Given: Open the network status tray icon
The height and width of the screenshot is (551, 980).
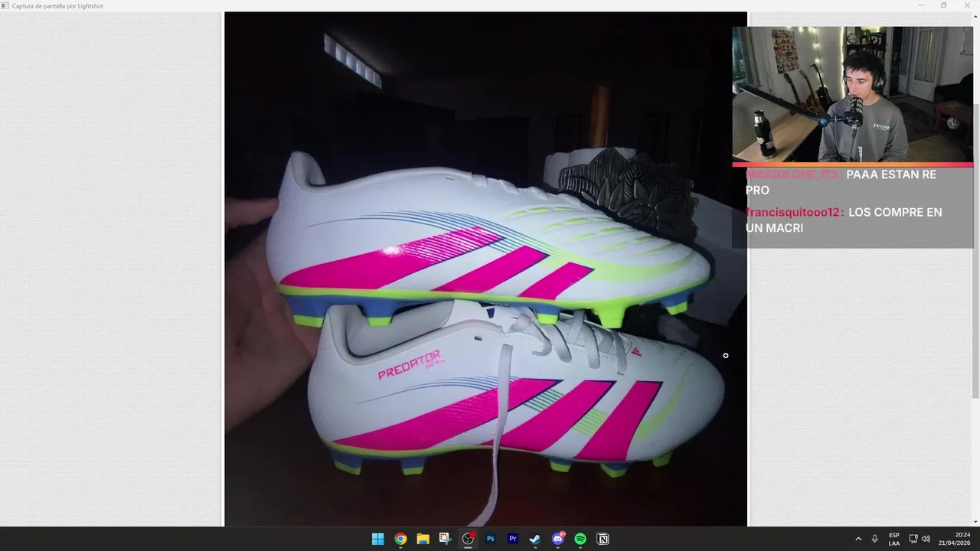Looking at the screenshot, I should tap(913, 539).
